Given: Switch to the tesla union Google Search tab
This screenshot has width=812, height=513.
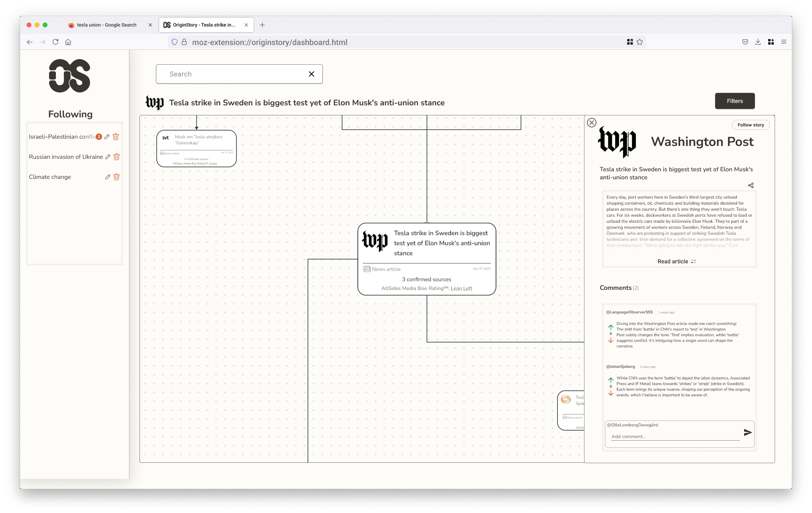Looking at the screenshot, I should (107, 25).
